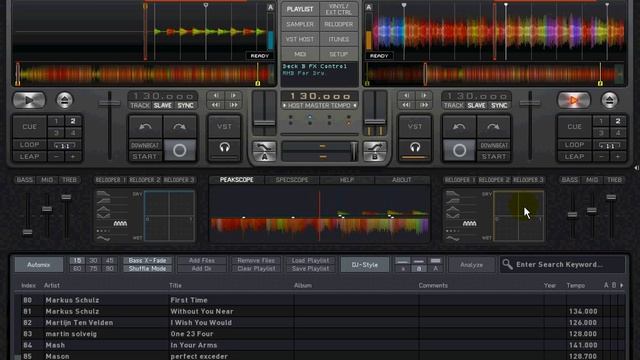
Task: Click the Analyze button
Action: point(471,265)
